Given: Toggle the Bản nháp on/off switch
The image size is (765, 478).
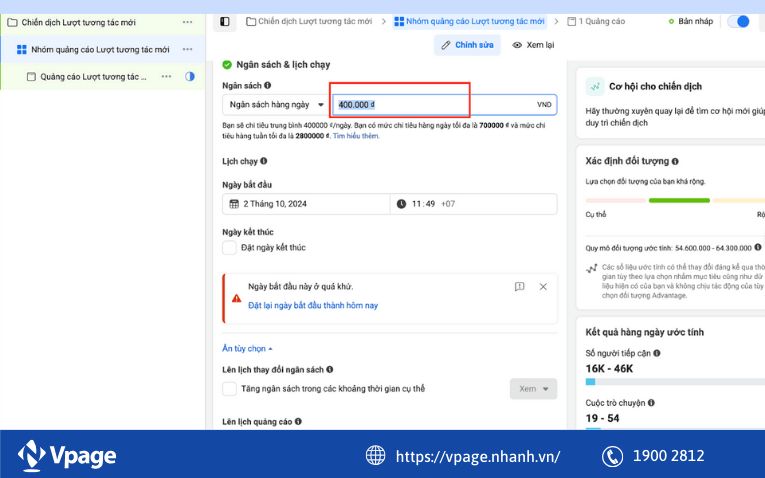Looking at the screenshot, I should click(x=739, y=21).
